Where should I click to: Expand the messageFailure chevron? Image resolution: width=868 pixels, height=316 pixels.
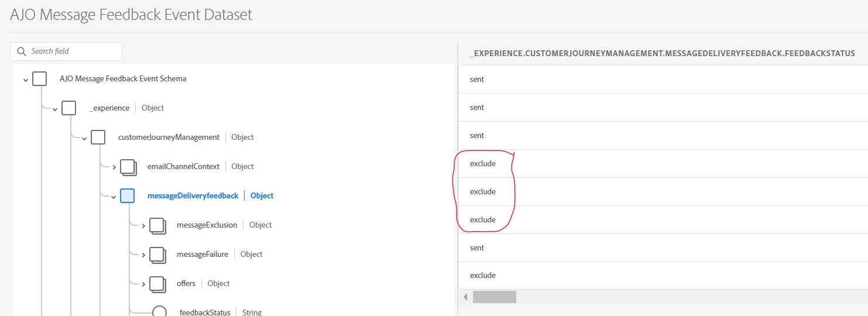click(143, 255)
